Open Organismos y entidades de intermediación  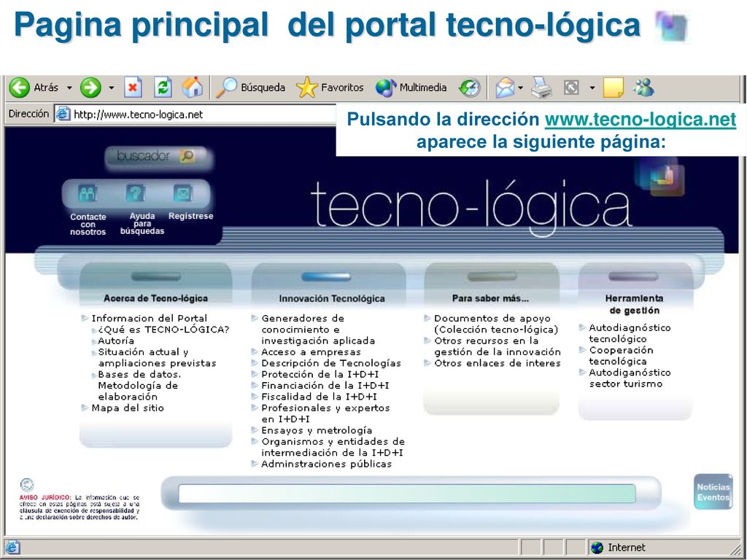coord(333,447)
